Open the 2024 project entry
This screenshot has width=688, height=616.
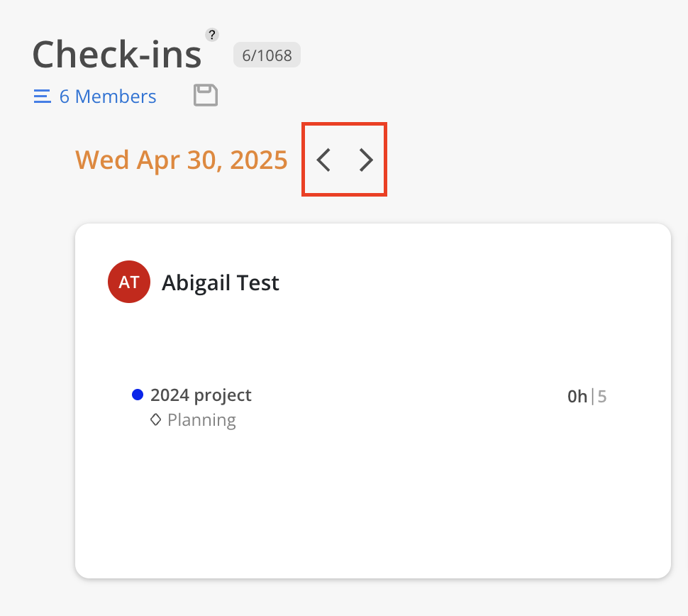201,395
